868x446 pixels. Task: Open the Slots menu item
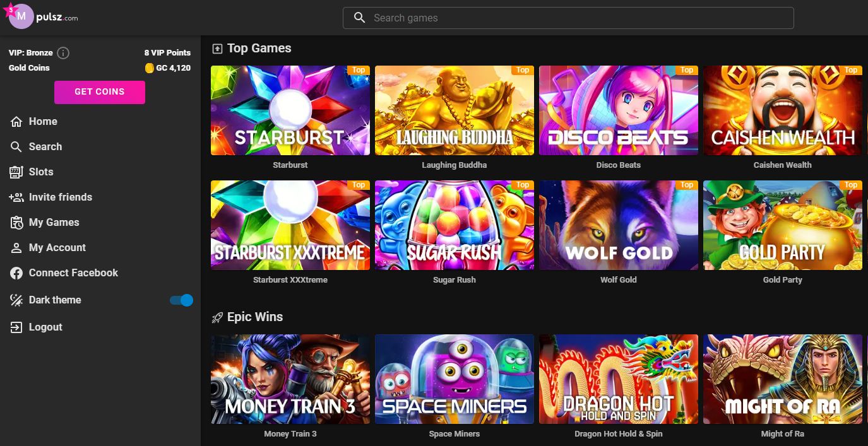pyautogui.click(x=41, y=172)
